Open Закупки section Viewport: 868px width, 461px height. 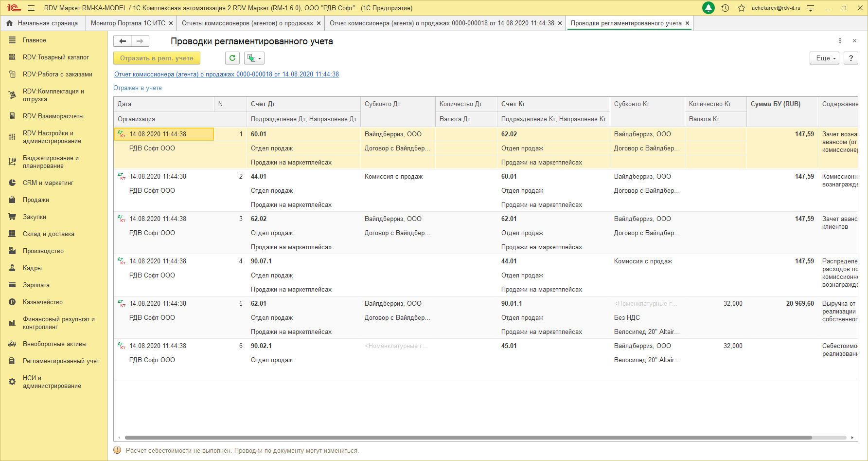(34, 217)
